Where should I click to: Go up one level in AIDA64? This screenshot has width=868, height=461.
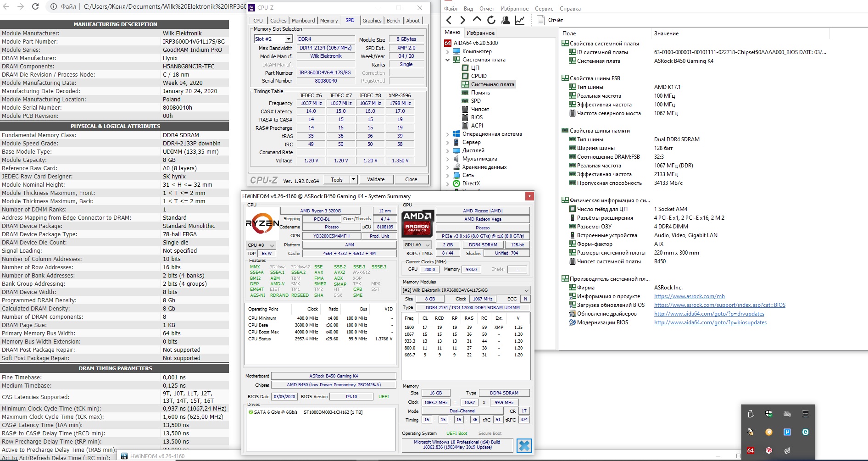point(477,20)
